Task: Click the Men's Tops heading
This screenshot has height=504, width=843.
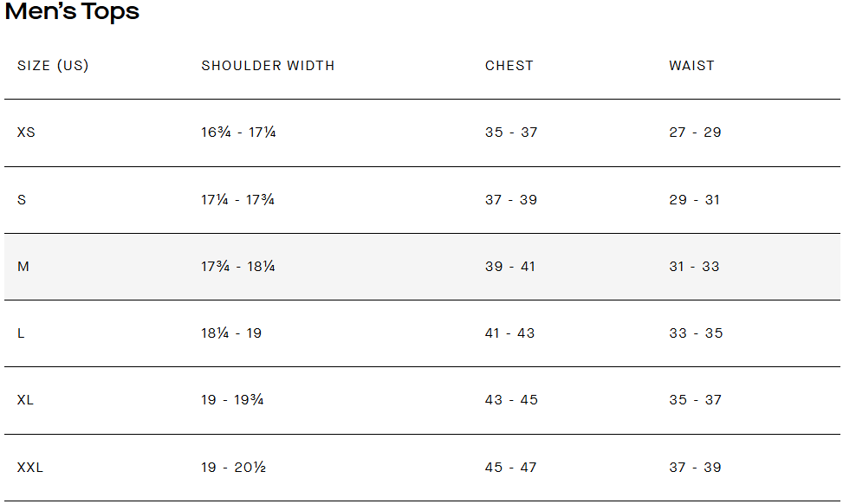Action: click(72, 12)
